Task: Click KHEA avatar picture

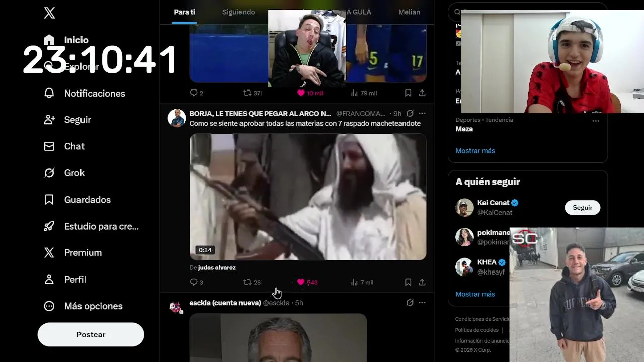Action: point(464,267)
